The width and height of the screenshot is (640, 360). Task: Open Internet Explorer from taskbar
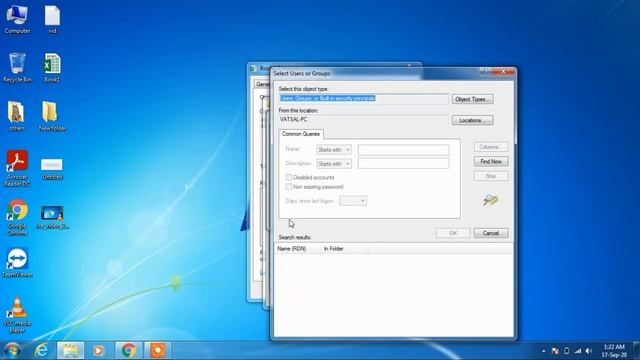[42, 350]
